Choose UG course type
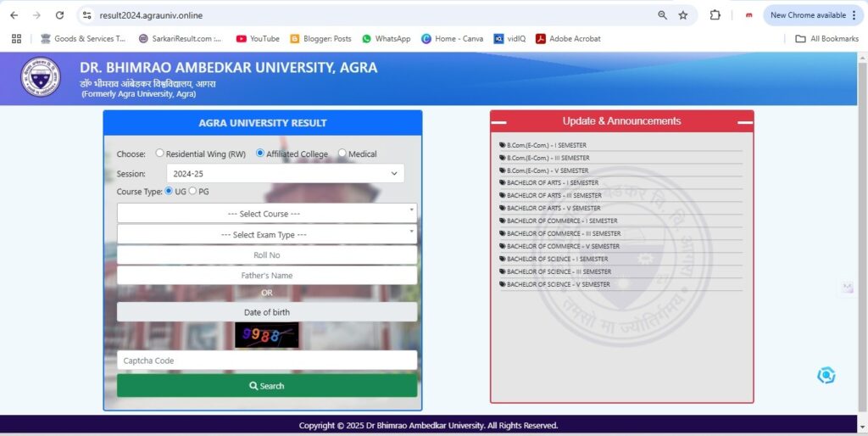 (x=170, y=191)
